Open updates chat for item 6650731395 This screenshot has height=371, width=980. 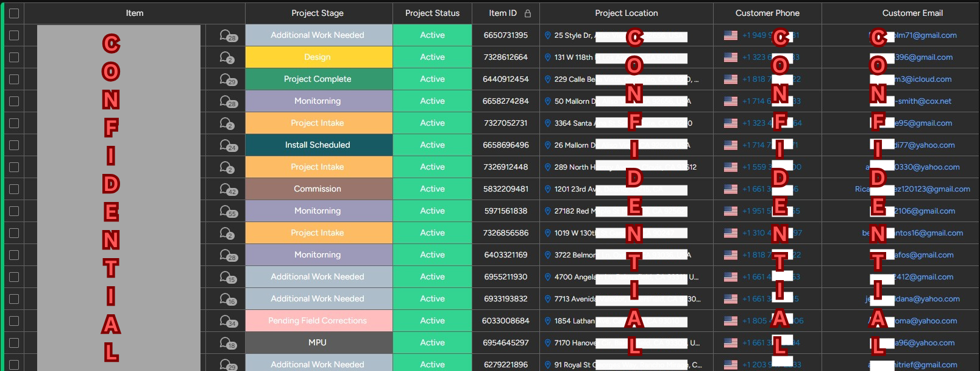point(228,35)
